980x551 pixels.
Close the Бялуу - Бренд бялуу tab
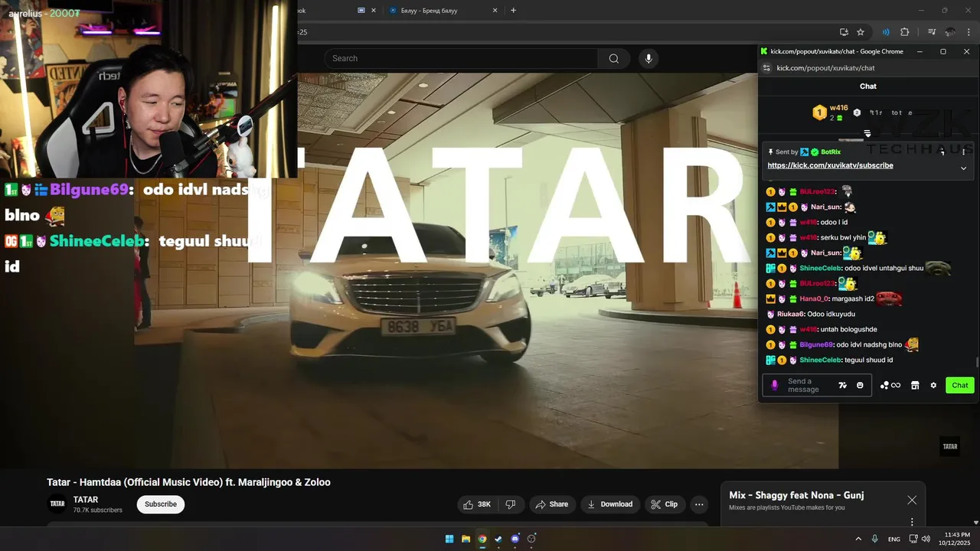click(495, 11)
